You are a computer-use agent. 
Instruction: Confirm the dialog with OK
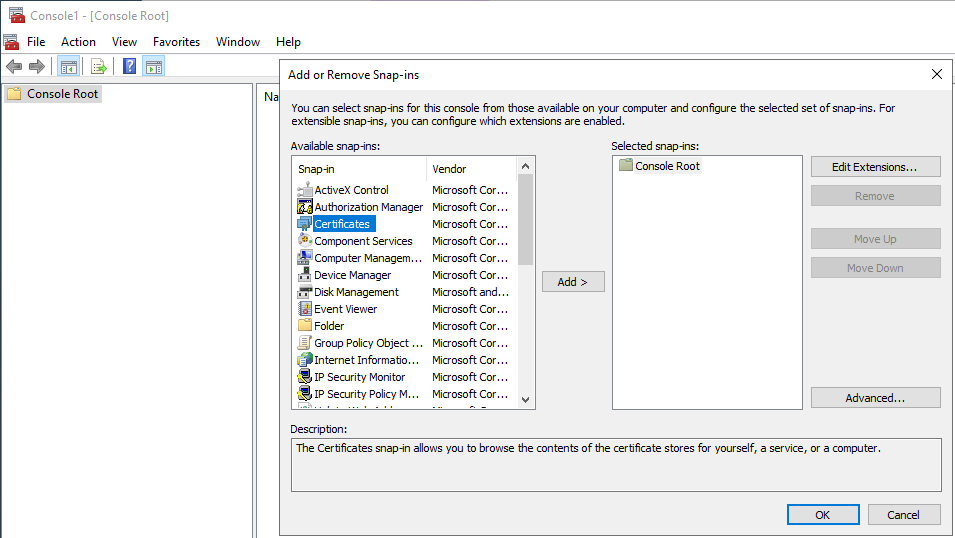(823, 515)
